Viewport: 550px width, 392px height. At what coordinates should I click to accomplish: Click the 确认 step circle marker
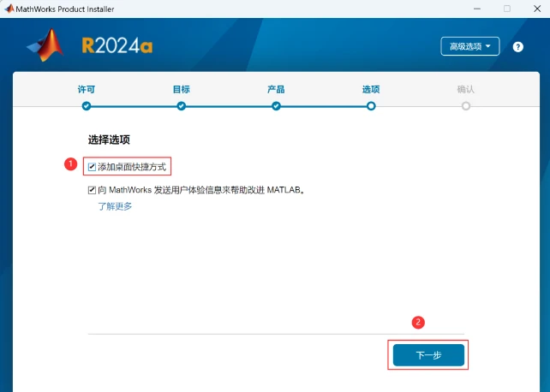pos(466,106)
